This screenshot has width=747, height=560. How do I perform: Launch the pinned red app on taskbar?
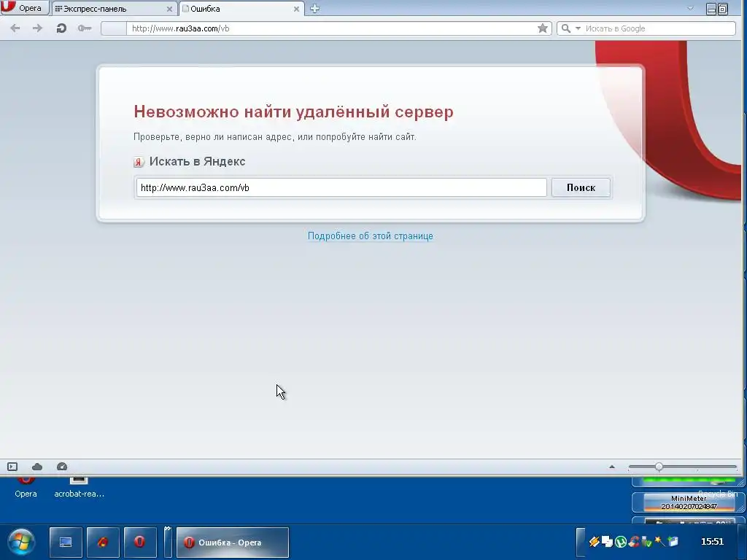[103, 542]
